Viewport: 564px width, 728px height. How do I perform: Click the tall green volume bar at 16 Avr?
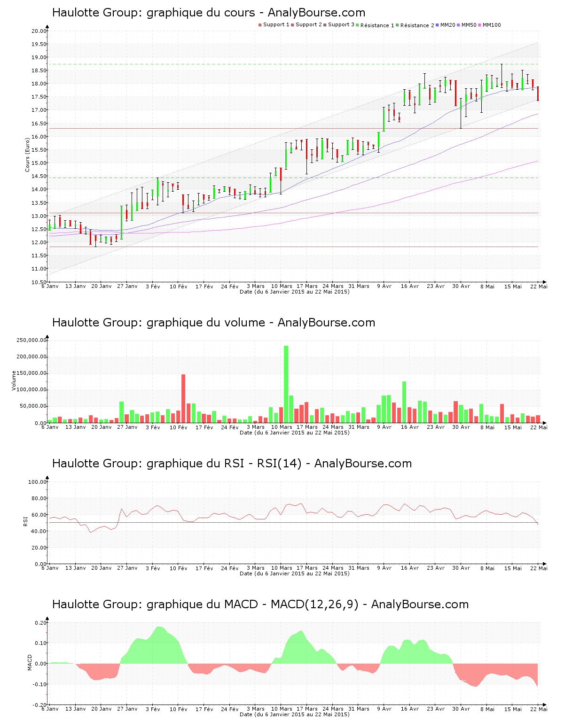[404, 402]
